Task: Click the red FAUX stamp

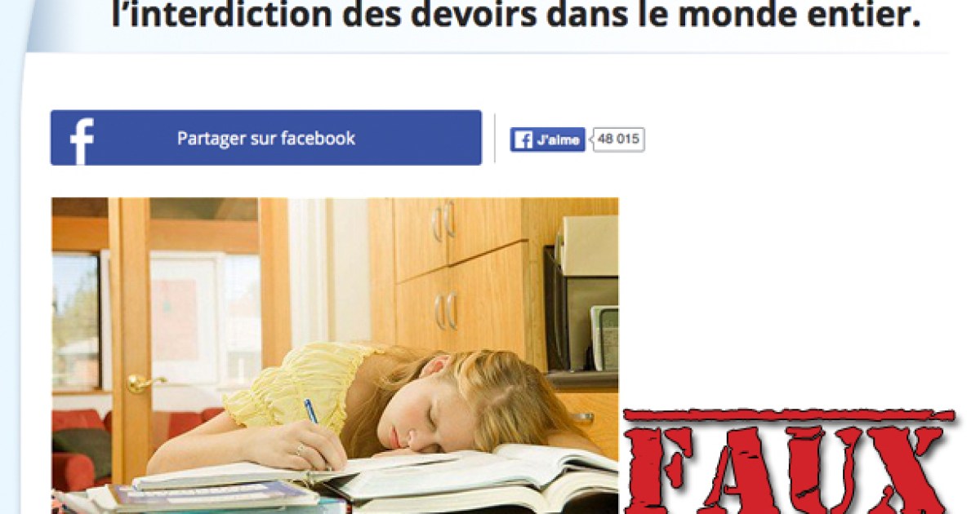Action: point(791,461)
